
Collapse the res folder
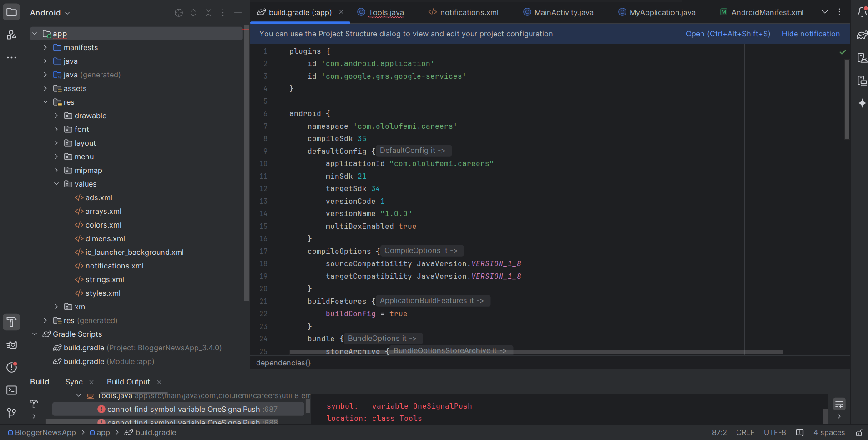coord(45,102)
